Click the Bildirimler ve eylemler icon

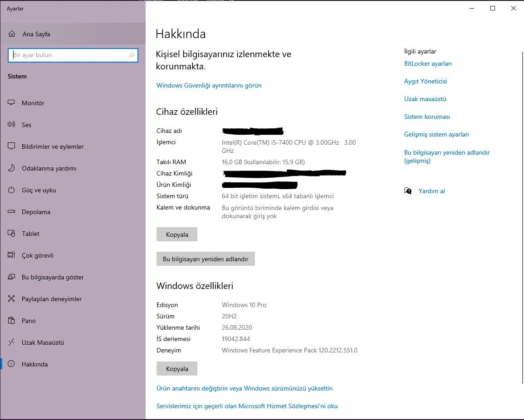tap(11, 146)
